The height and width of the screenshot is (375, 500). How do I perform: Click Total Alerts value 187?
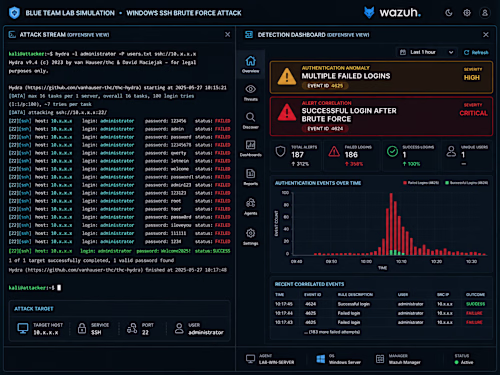point(297,155)
